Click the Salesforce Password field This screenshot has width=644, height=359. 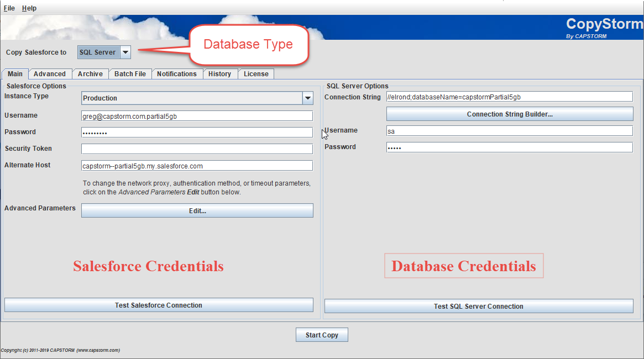click(197, 133)
